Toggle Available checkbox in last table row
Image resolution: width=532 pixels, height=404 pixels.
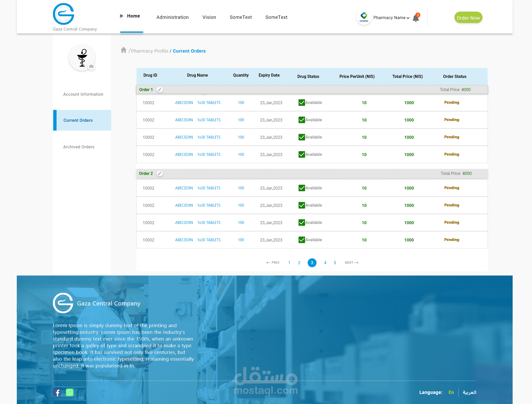pos(302,240)
